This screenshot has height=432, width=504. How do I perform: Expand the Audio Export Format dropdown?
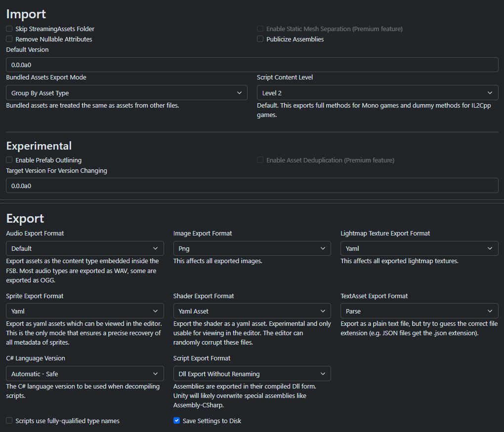tap(85, 248)
